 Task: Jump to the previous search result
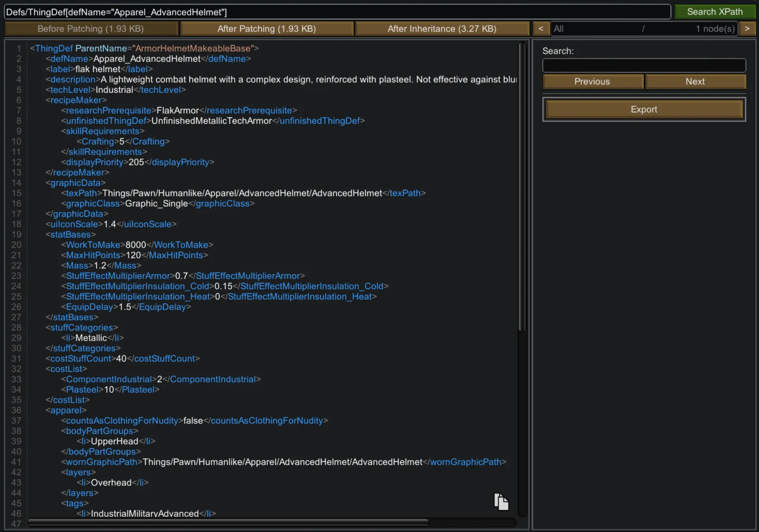pyautogui.click(x=592, y=81)
